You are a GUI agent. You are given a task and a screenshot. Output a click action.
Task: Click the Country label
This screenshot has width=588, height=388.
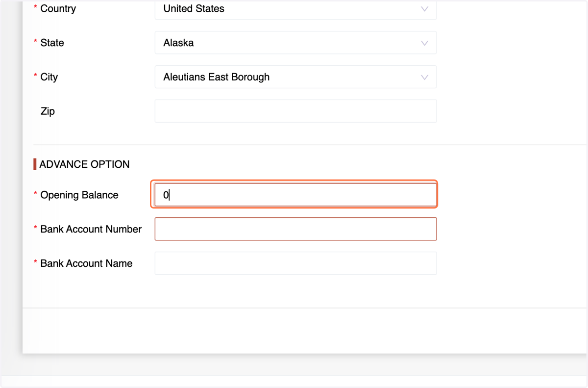click(x=58, y=8)
